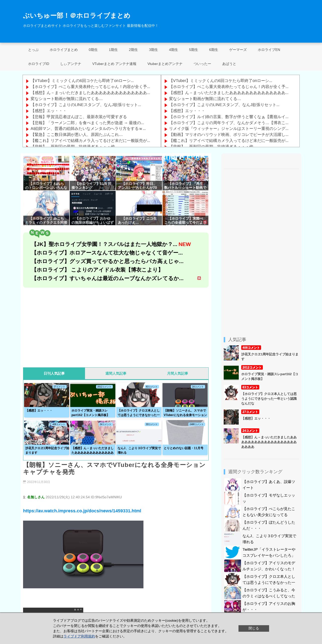Open the ついったー menu item
Viewport: 322px width, 644px height.
click(202, 64)
